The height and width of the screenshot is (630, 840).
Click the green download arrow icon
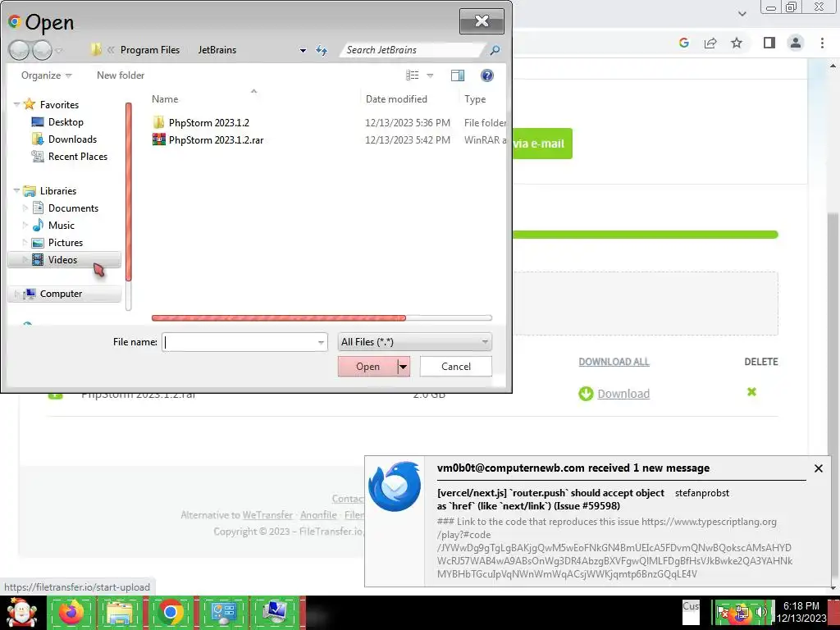586,394
